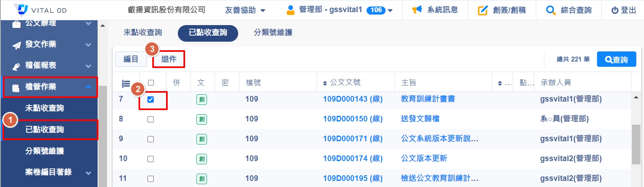Expand the 管理部 - gssvital1 user dropdown
644x187 pixels.
tap(339, 10)
